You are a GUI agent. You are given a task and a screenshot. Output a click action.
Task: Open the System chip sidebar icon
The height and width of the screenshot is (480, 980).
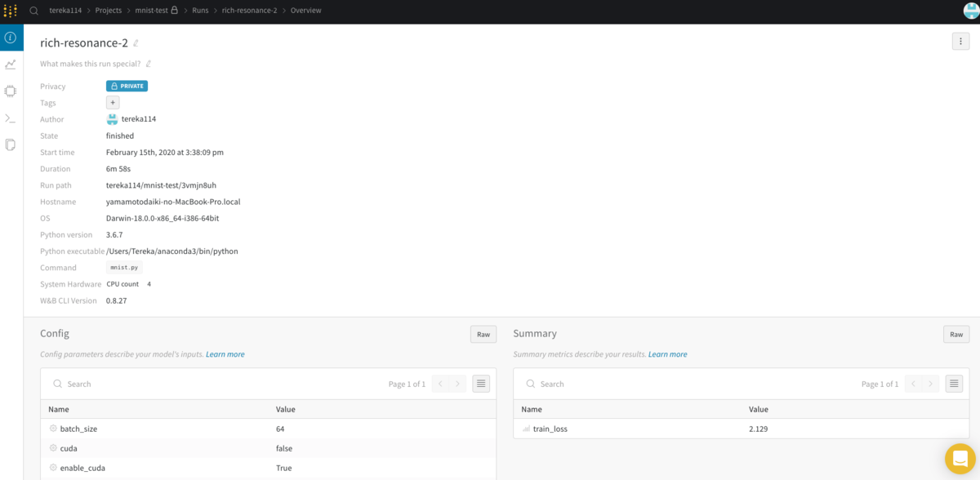point(11,91)
